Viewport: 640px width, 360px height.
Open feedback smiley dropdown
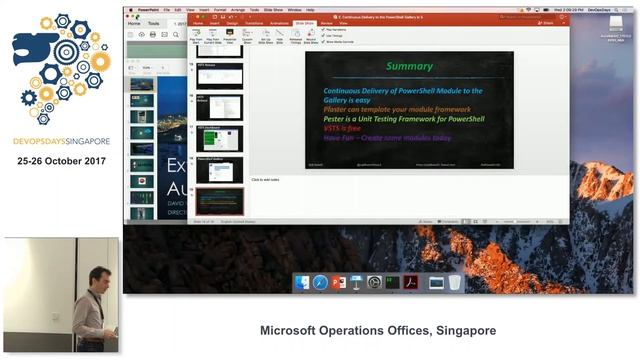click(562, 17)
